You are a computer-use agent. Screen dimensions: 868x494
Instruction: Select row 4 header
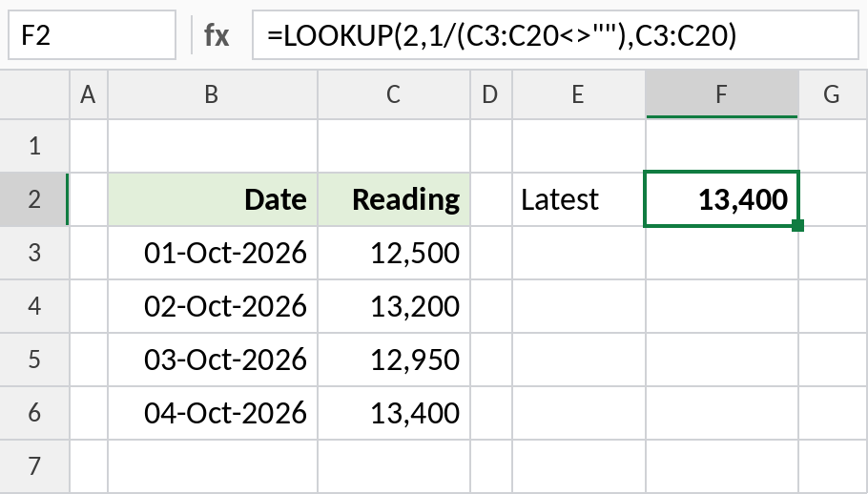pos(34,306)
